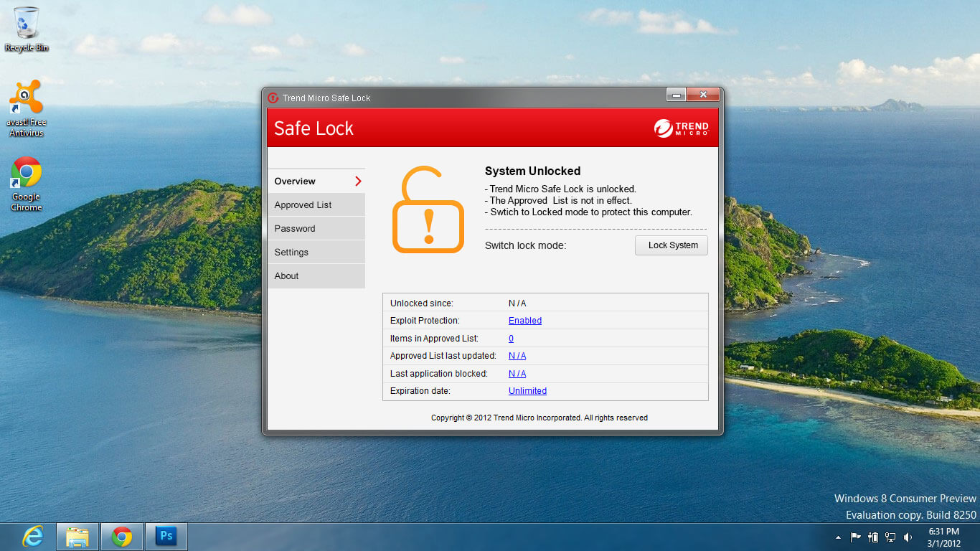
Task: Click the Approved List last updated N/A link
Action: pyautogui.click(x=517, y=356)
